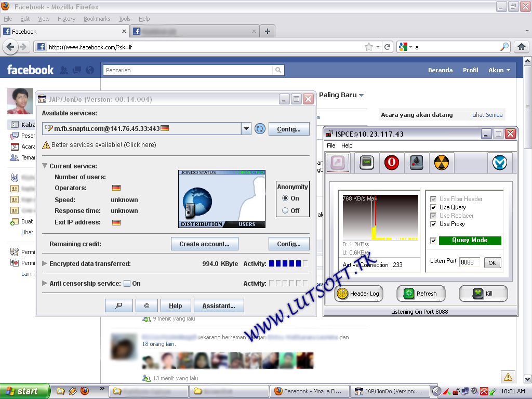Image resolution: width=532 pixels, height=399 pixels.
Task: Click the Facebook search magnifier button
Action: [x=278, y=70]
